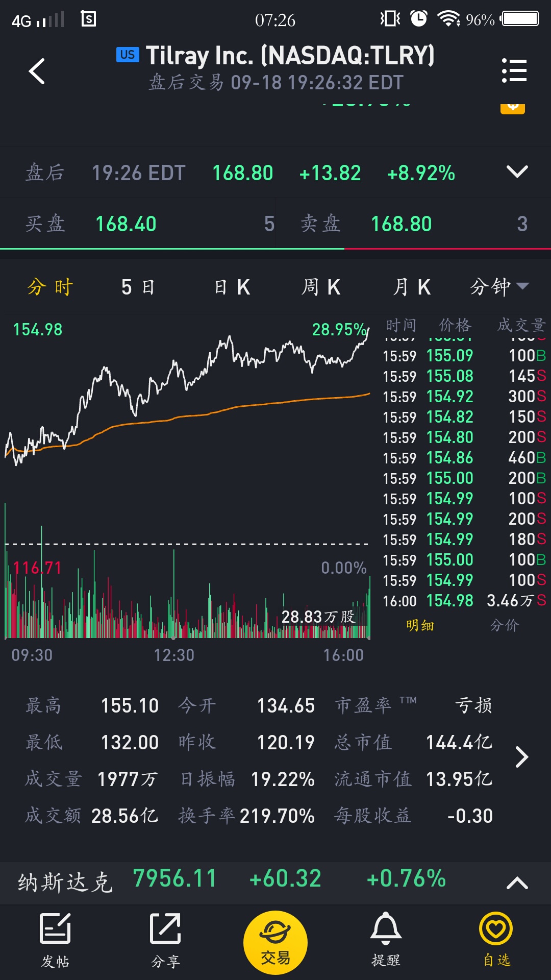Open the 发帖 post icon
This screenshot has height=980, width=551.
[55, 940]
